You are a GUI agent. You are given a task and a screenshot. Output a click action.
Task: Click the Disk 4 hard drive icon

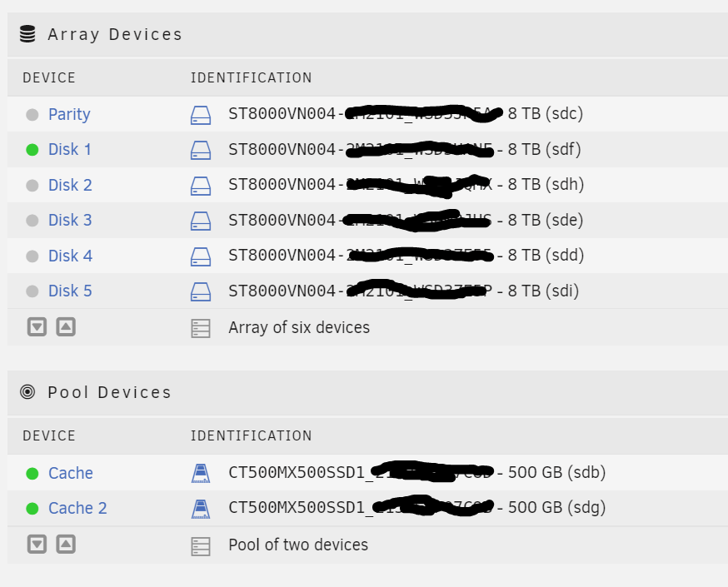click(x=201, y=256)
